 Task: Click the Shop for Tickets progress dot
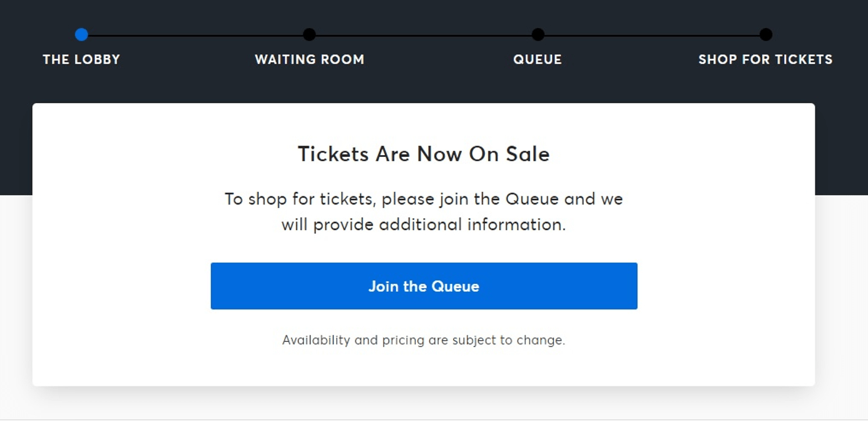click(x=765, y=35)
